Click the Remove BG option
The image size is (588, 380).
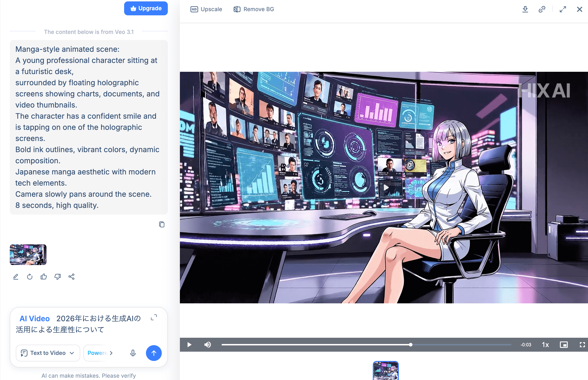(254, 9)
